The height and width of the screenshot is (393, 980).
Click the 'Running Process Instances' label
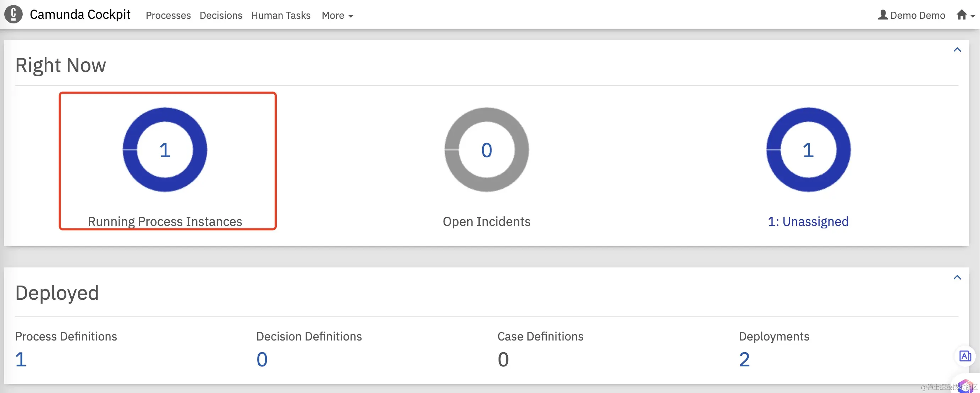click(165, 221)
